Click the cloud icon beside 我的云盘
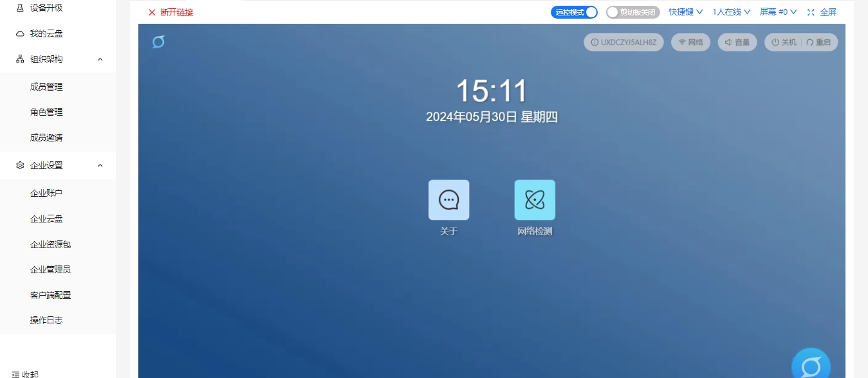This screenshot has height=378, width=868. pyautogui.click(x=20, y=33)
